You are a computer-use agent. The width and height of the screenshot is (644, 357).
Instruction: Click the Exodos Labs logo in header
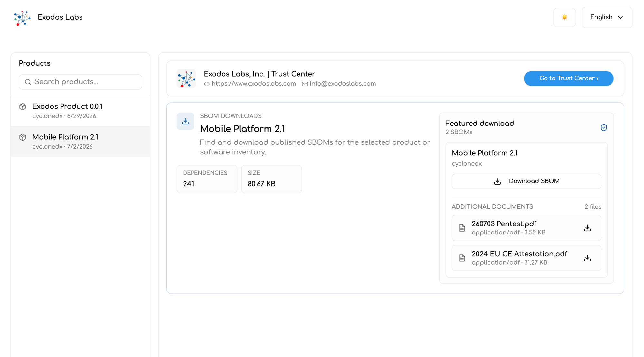coord(22,18)
